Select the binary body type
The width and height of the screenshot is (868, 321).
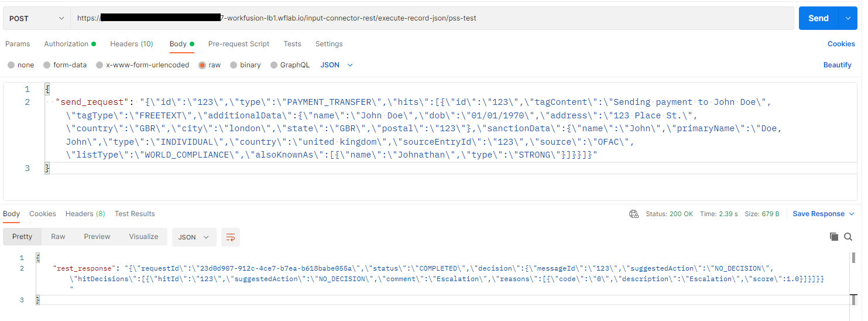tap(245, 65)
